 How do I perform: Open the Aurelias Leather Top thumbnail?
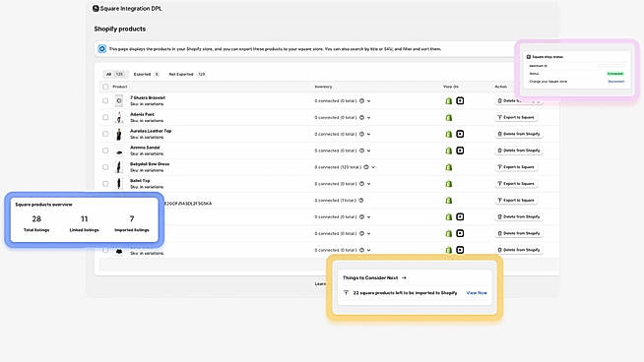click(x=119, y=134)
